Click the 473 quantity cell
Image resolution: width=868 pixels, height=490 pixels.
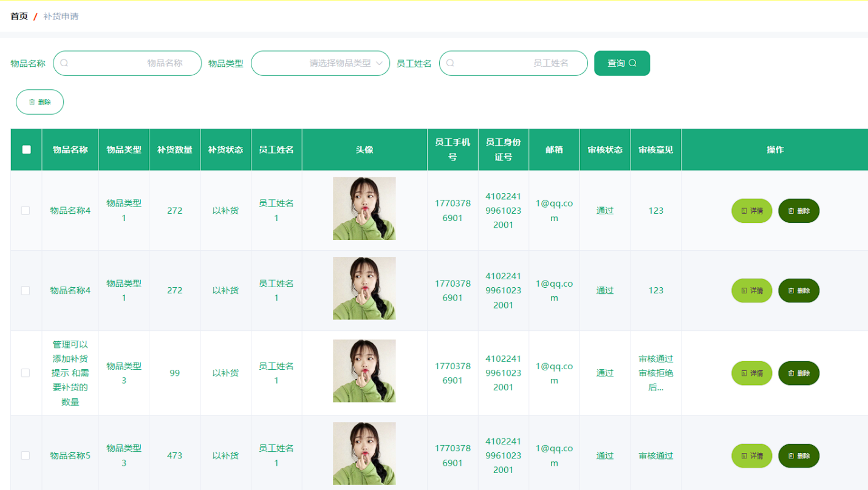(x=175, y=455)
